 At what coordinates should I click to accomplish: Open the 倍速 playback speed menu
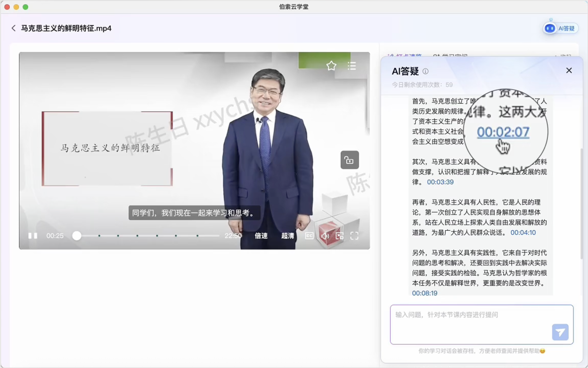(261, 236)
